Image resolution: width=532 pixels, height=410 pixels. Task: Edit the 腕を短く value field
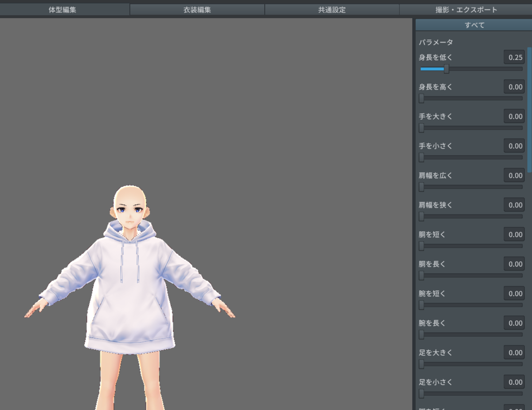tap(514, 293)
